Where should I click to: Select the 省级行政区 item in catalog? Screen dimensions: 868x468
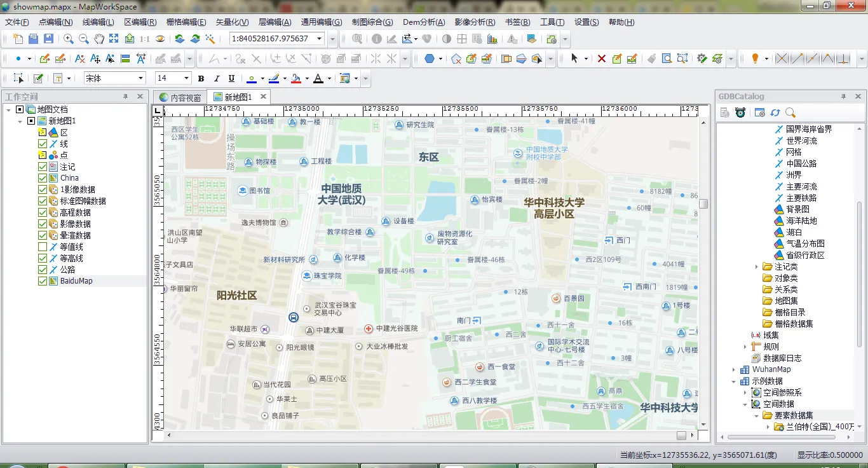click(x=804, y=255)
